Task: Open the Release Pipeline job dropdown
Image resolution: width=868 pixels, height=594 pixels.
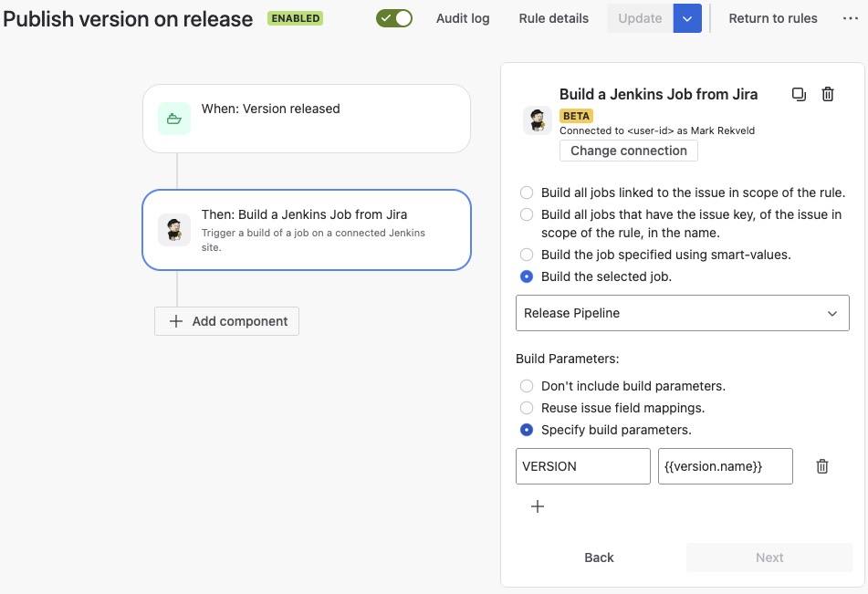Action: coord(682,313)
